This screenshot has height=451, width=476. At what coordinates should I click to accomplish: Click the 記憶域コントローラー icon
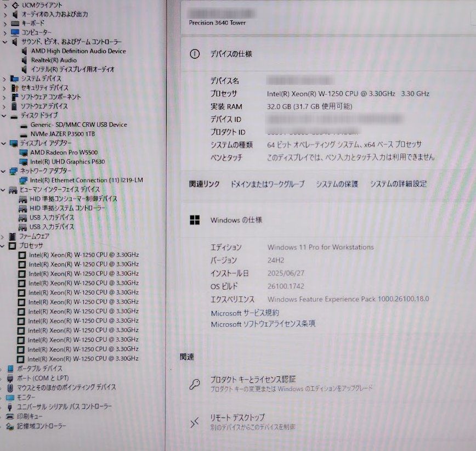pos(10,426)
